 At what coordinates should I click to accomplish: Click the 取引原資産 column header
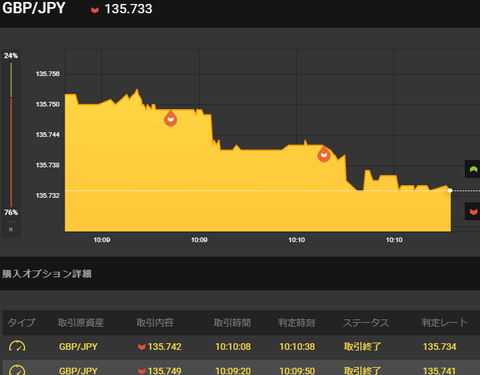[x=81, y=322]
